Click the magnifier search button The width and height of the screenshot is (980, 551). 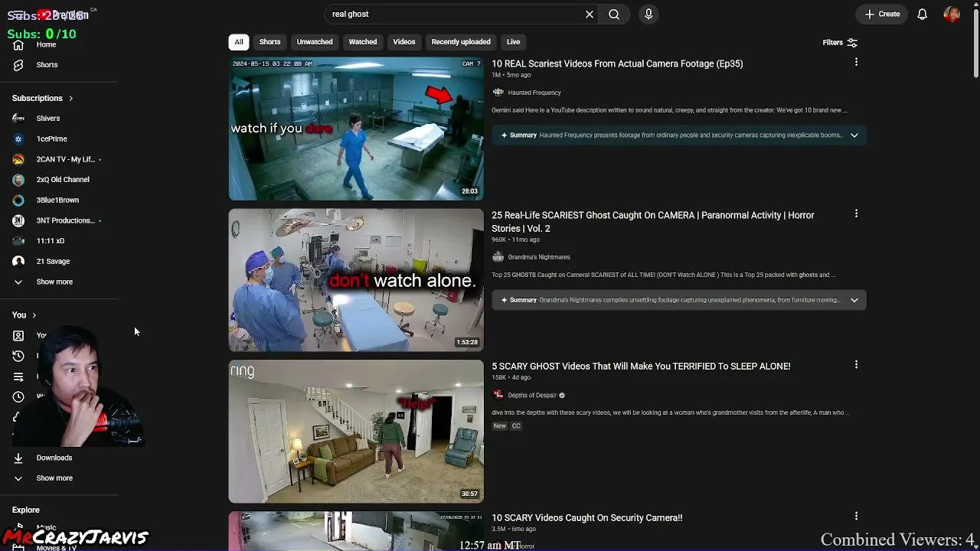coord(614,14)
